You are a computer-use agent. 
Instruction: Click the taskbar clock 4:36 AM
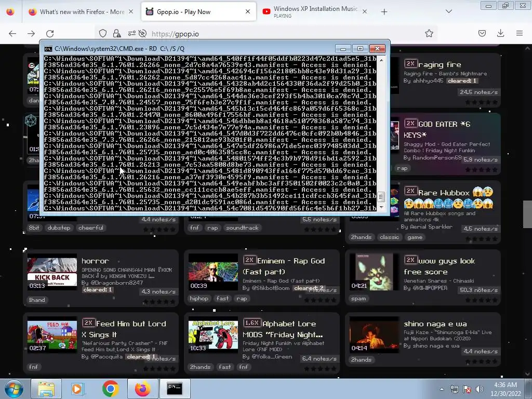(x=506, y=385)
